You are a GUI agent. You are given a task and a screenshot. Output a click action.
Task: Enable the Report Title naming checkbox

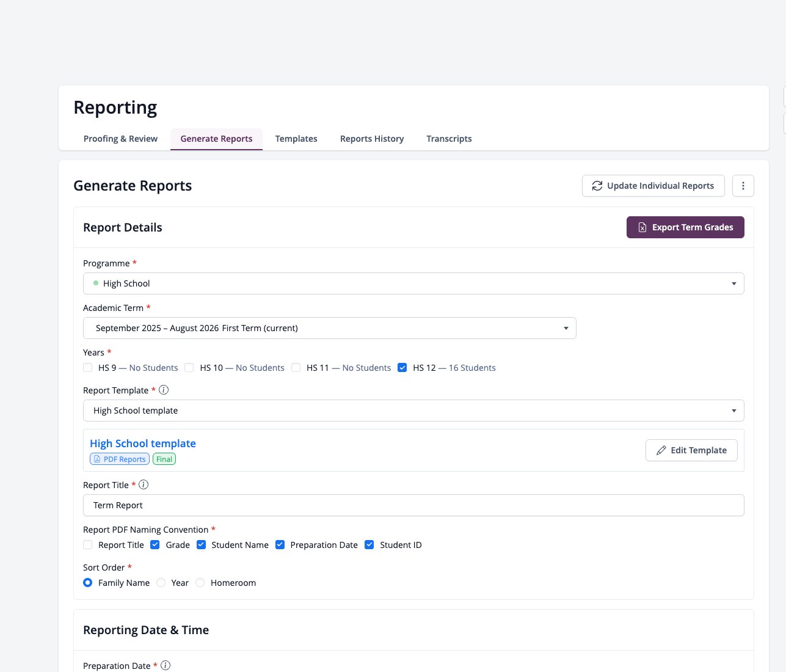[x=88, y=544]
